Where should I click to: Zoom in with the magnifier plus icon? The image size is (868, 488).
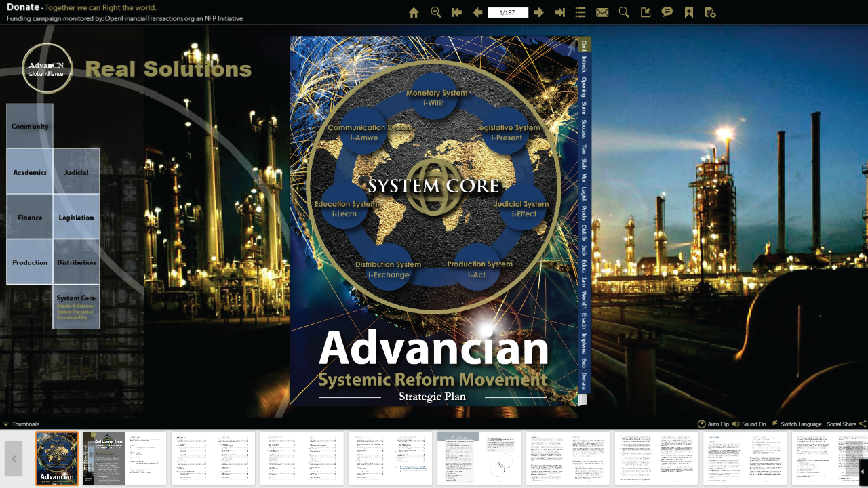(436, 12)
